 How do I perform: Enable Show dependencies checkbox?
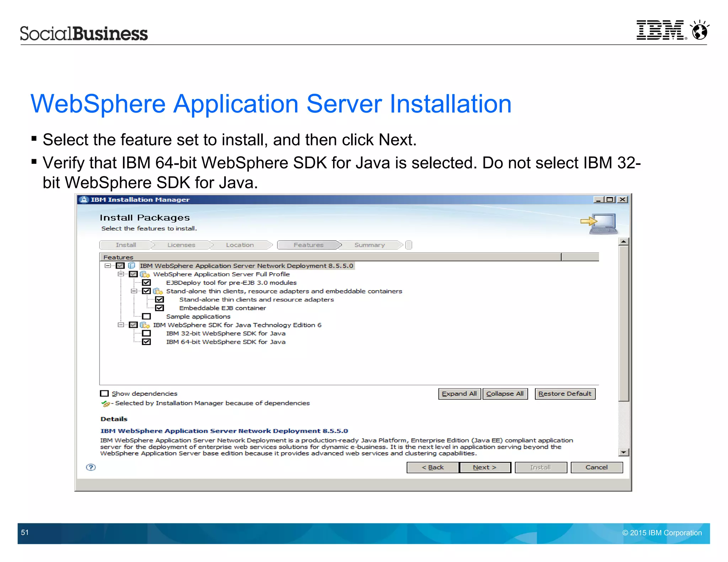click(104, 393)
